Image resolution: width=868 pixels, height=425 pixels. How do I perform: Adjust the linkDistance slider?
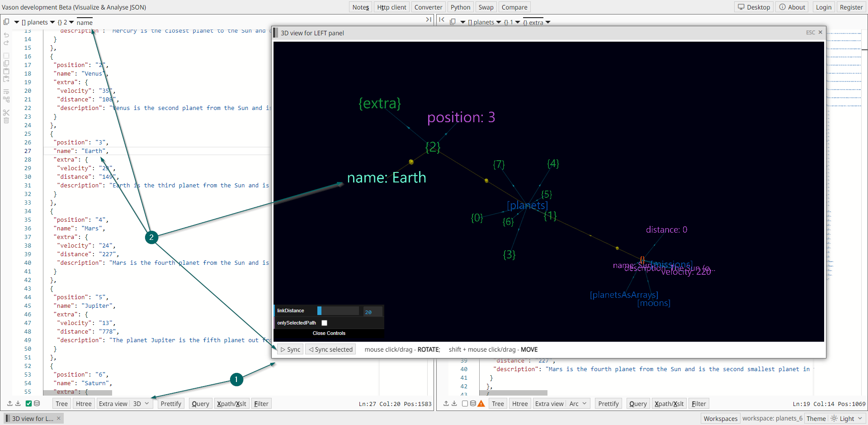(x=338, y=311)
